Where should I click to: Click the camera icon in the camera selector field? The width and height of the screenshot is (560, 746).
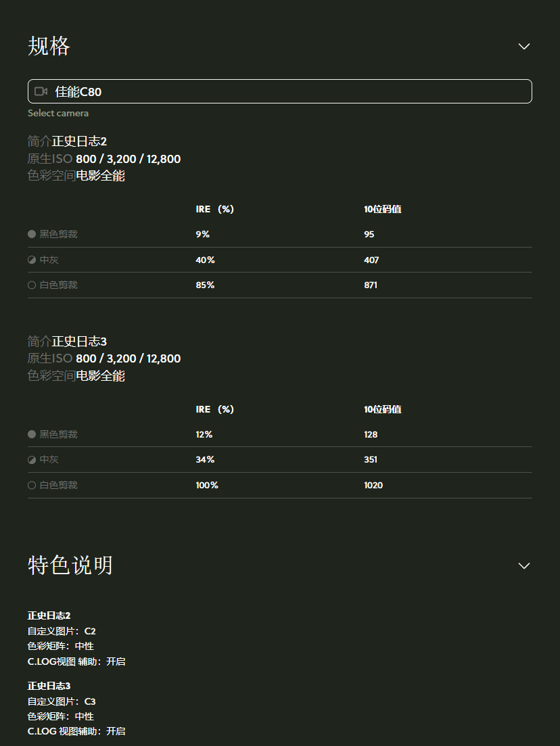[41, 91]
